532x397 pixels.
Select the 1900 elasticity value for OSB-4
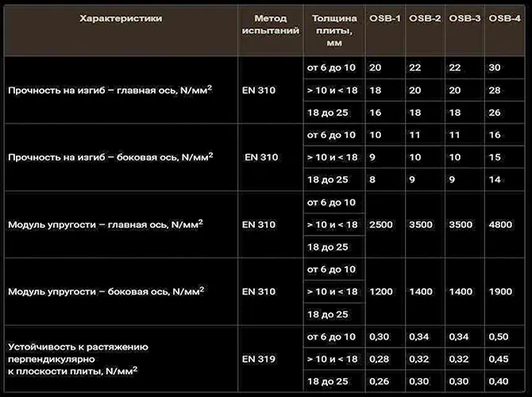click(x=500, y=291)
